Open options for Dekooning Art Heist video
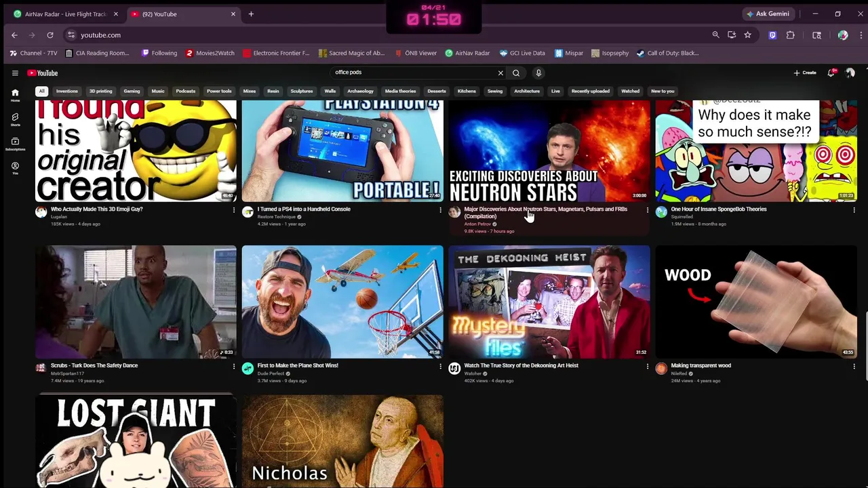868x488 pixels. [x=647, y=367]
